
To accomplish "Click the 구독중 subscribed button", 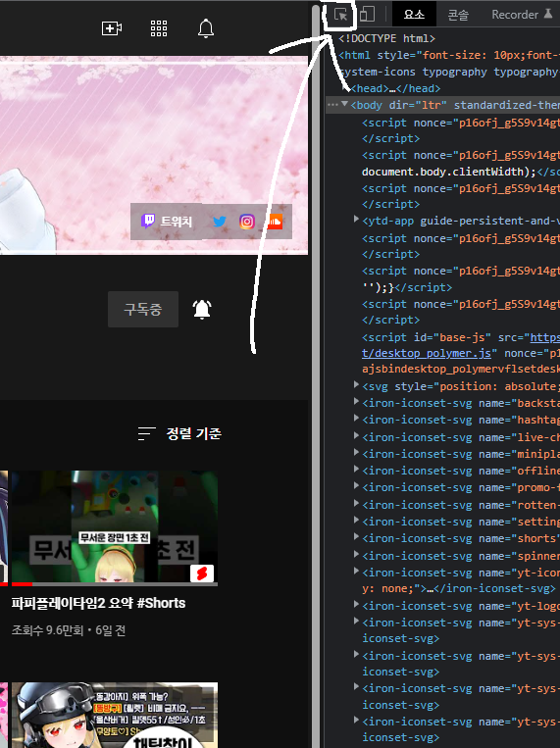I will coord(143,309).
